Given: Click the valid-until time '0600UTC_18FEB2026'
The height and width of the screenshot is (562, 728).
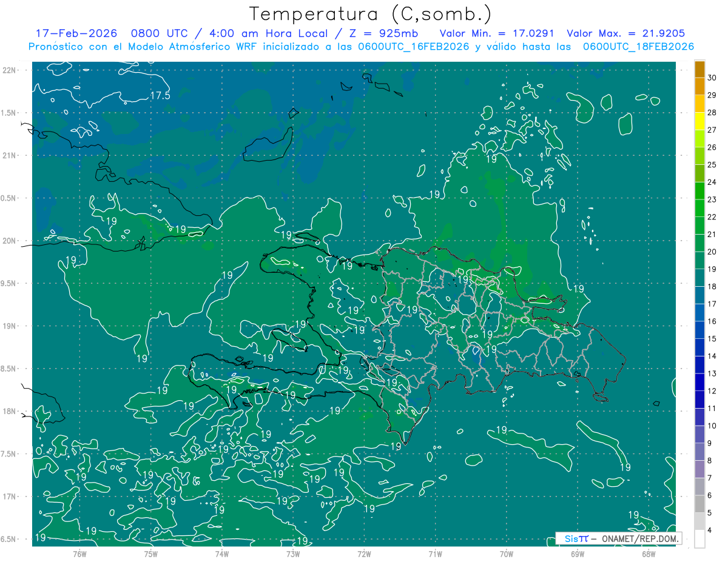Looking at the screenshot, I should click(638, 47).
